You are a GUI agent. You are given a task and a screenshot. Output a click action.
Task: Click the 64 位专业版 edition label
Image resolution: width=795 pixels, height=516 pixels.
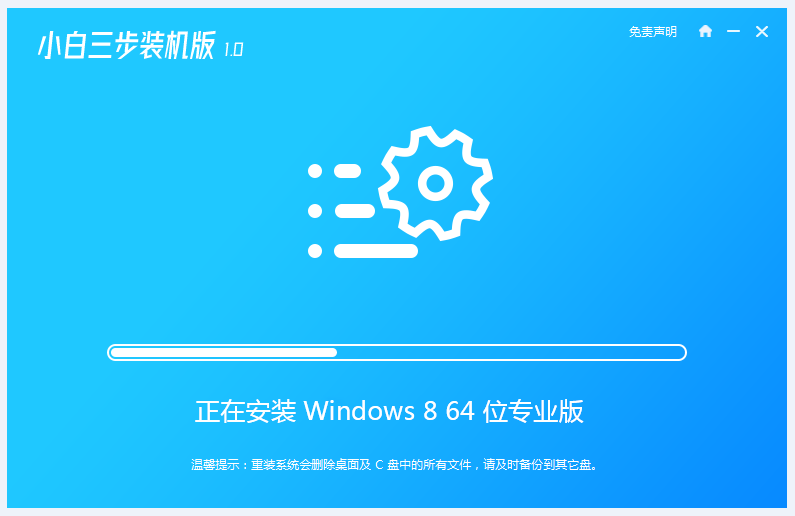515,411
